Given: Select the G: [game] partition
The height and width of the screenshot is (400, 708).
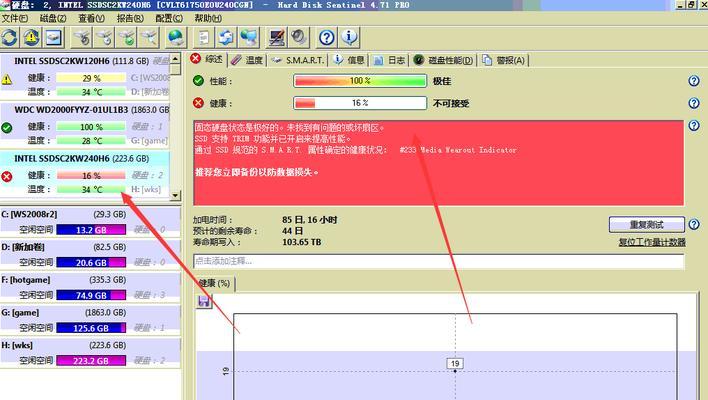Looking at the screenshot, I should (90, 320).
